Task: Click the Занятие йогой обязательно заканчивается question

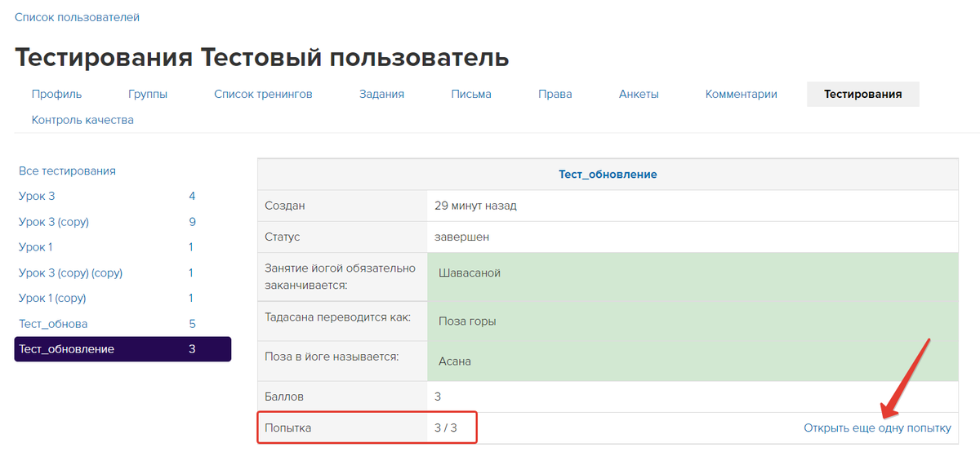Action: click(341, 277)
